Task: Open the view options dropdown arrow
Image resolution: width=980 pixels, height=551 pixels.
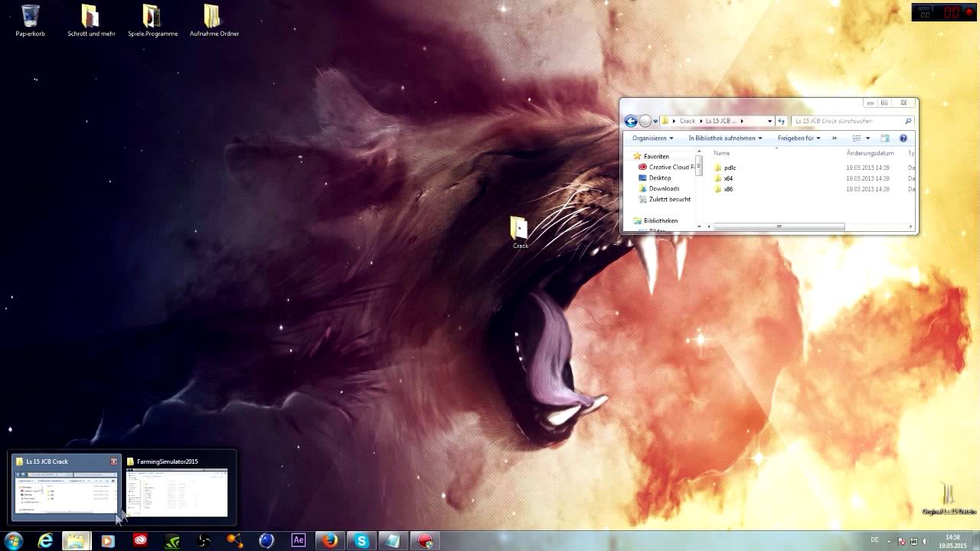Action: coord(867,139)
